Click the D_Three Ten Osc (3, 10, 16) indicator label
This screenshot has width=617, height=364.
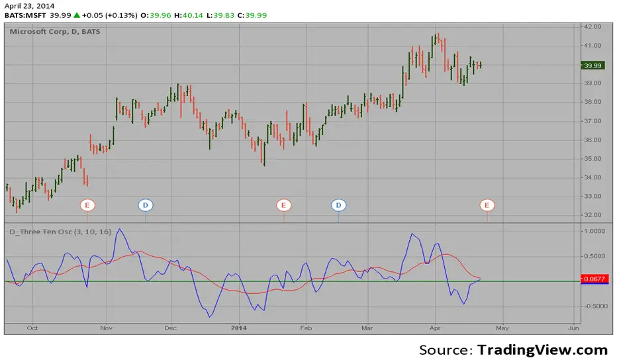pos(60,232)
